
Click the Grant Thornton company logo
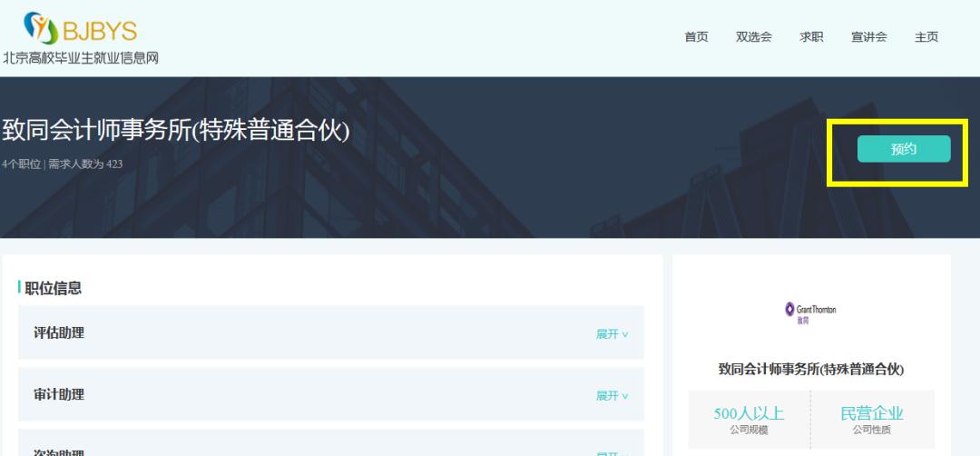coord(810,312)
